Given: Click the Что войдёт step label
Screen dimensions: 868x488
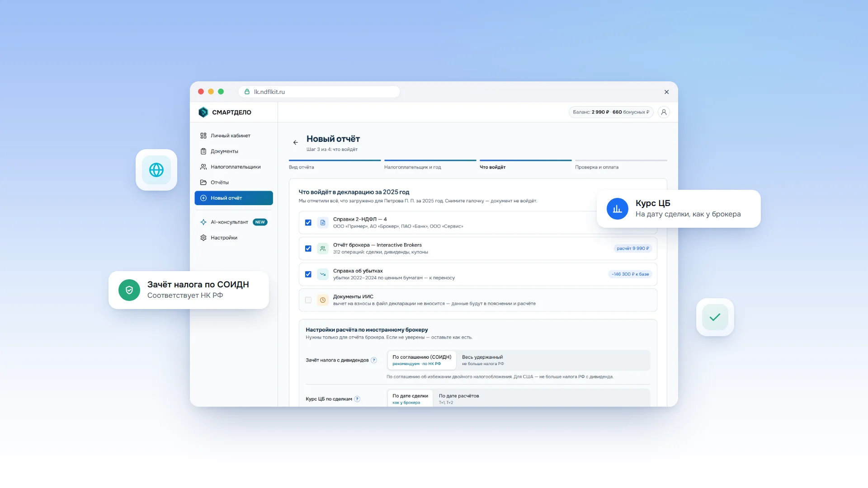Looking at the screenshot, I should 492,167.
